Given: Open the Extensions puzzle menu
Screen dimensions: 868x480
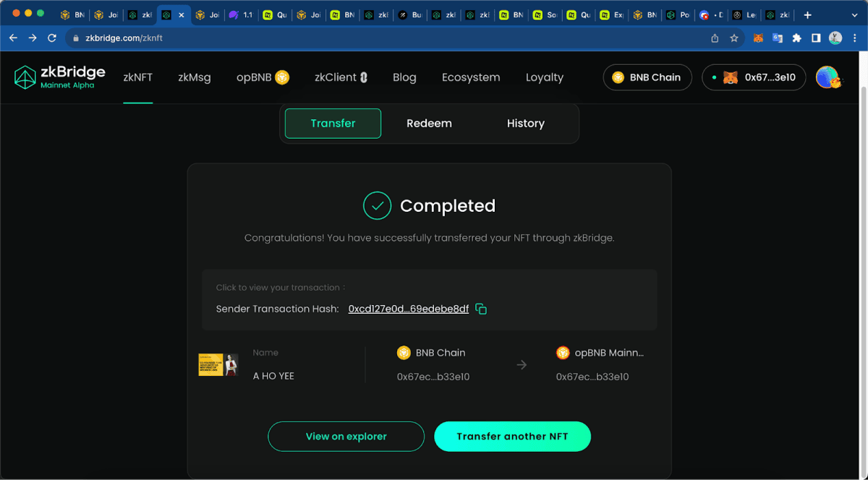Looking at the screenshot, I should 797,38.
